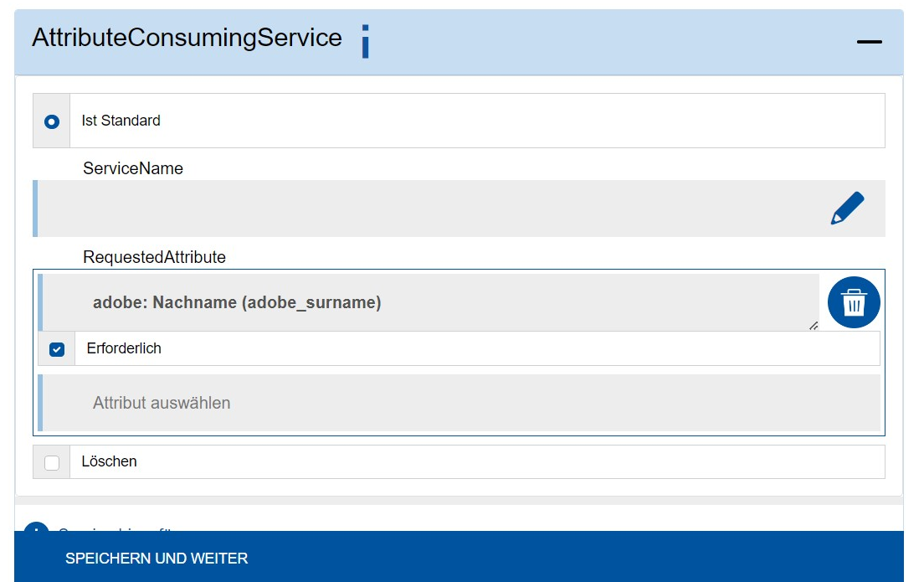Viewport: 924px width, 582px height.
Task: Click the textarea resize handle
Action: [814, 327]
